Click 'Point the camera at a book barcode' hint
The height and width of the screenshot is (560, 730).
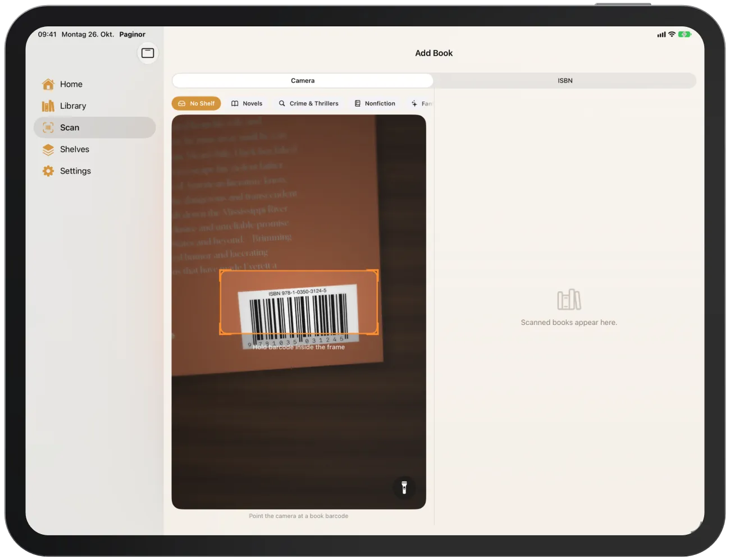299,516
